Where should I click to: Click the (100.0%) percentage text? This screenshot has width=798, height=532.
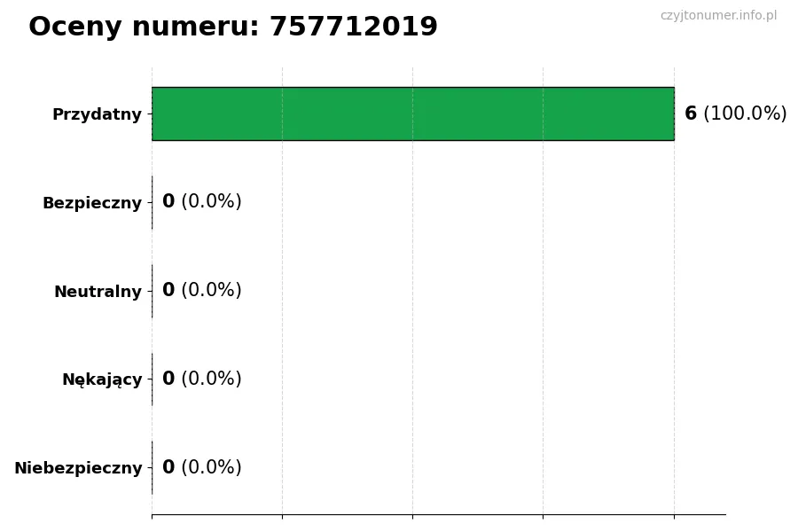coord(745,113)
